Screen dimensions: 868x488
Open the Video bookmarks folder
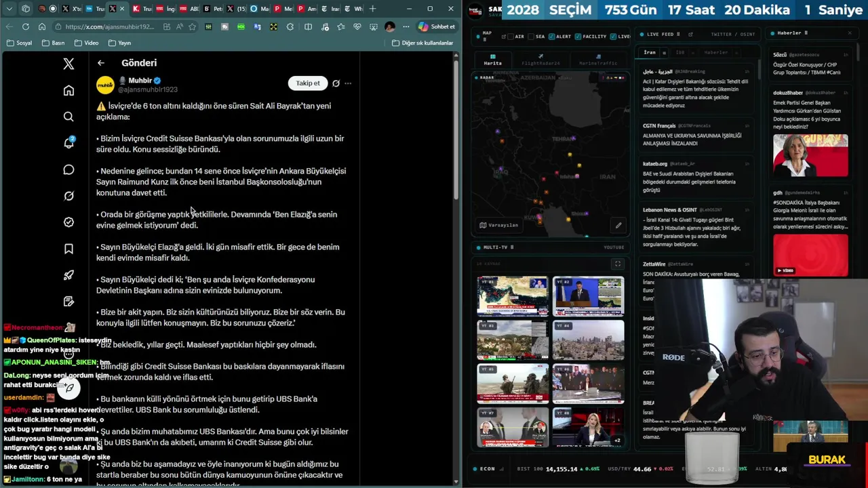(86, 43)
